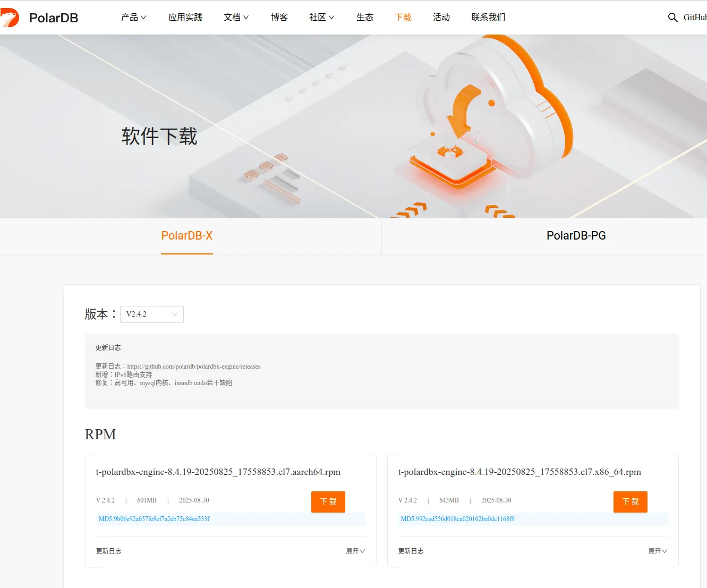This screenshot has height=588, width=707.
Task: Go to the 博客 page
Action: pyautogui.click(x=279, y=18)
